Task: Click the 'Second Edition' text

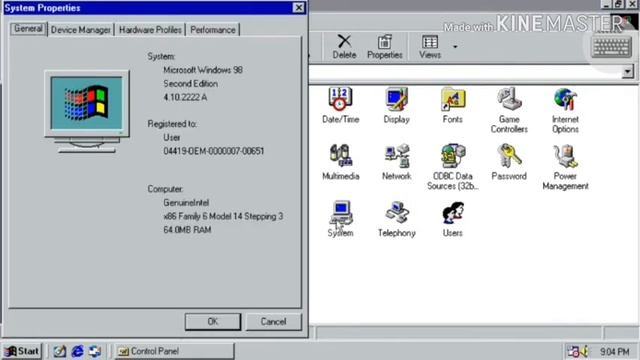Action: point(190,84)
